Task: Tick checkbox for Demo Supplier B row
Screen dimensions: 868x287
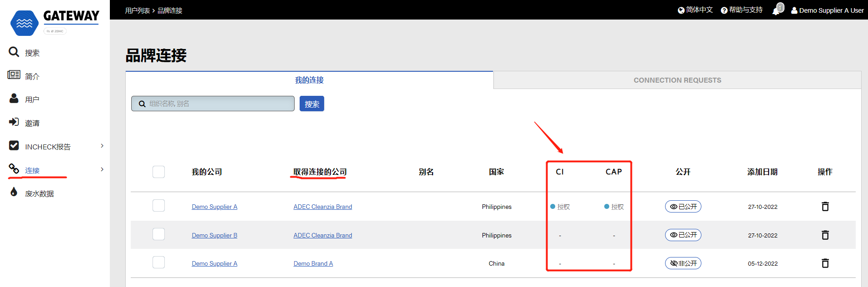Action: 158,234
